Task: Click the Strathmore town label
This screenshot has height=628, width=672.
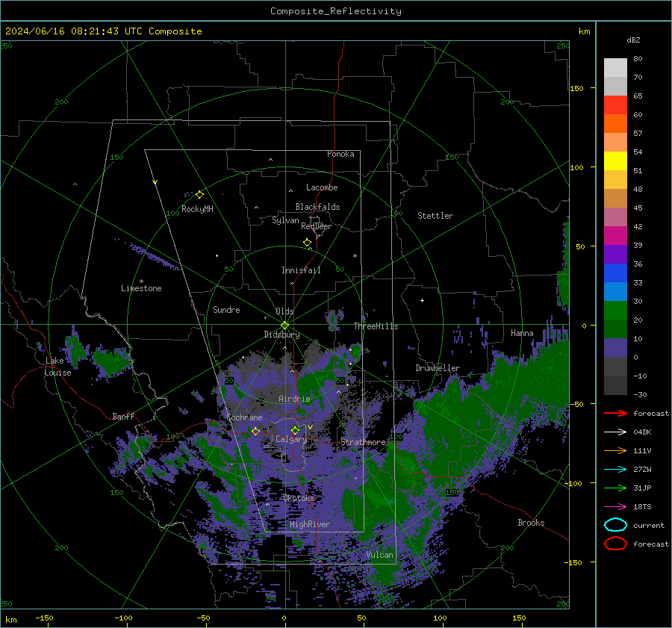Action: pos(363,441)
